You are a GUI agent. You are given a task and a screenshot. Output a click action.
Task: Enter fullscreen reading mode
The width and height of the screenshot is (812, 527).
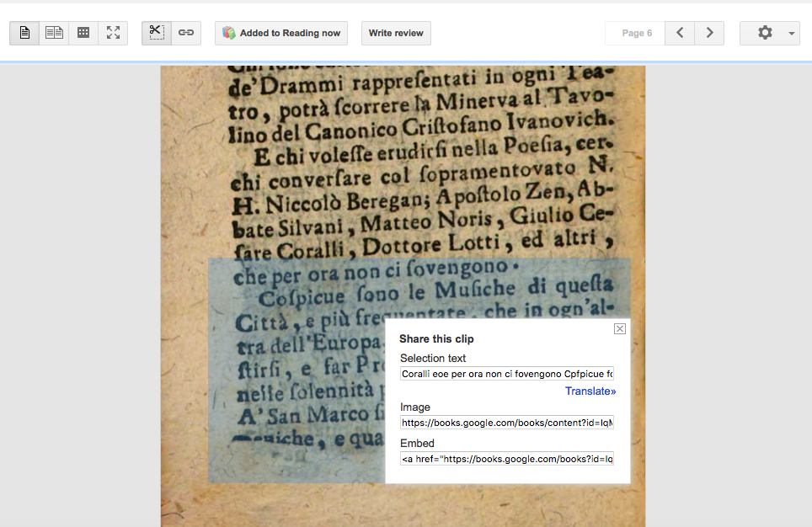click(113, 33)
